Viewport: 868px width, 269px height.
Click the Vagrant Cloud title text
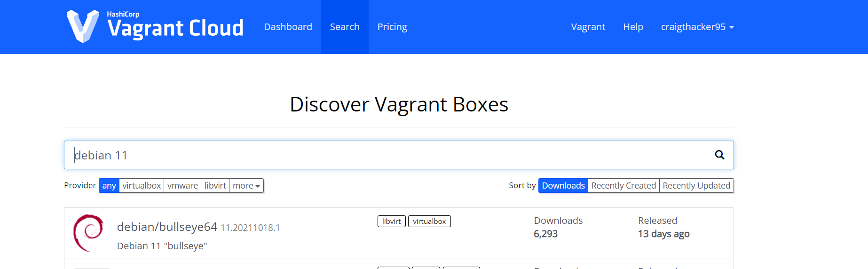(175, 28)
